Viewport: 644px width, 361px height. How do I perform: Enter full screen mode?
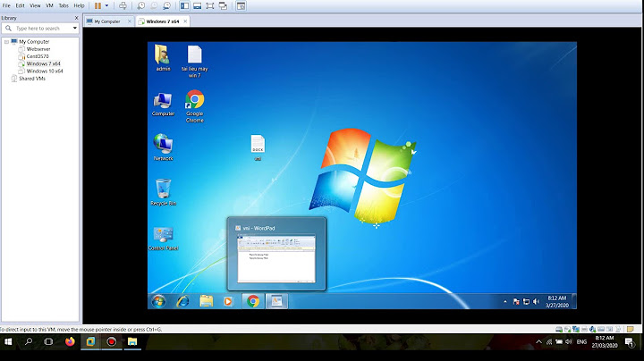(210, 5)
